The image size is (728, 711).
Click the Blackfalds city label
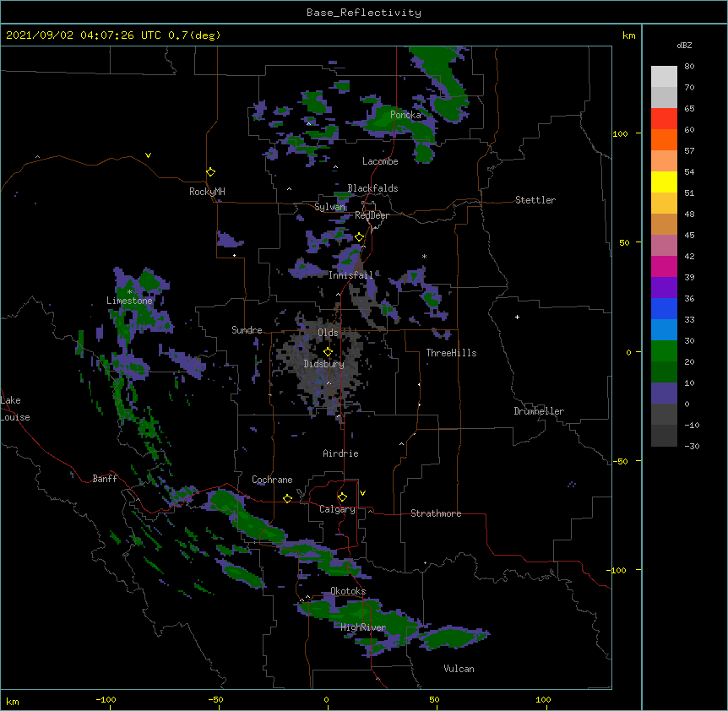[372, 188]
